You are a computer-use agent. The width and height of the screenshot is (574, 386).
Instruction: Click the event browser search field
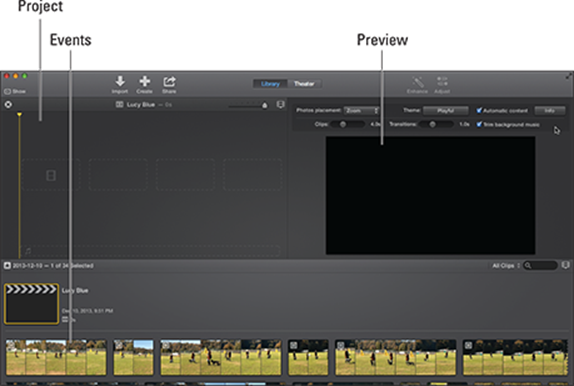pos(540,266)
